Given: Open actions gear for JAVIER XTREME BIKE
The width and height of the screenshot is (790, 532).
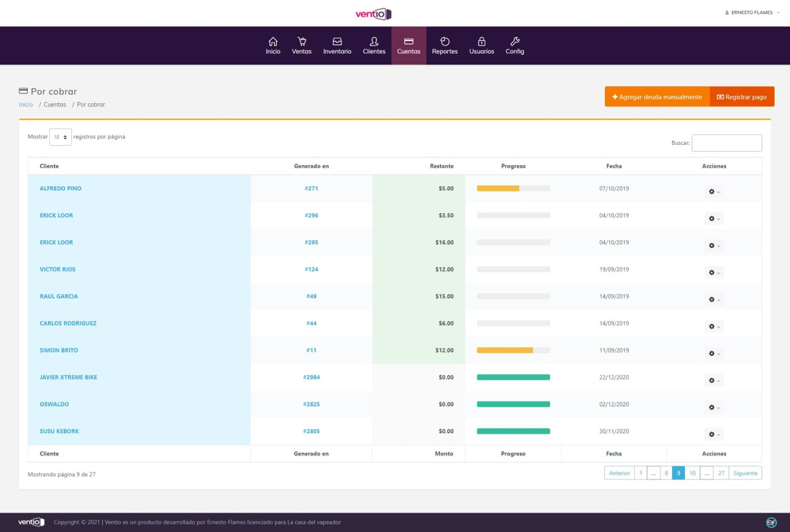Looking at the screenshot, I should [714, 380].
